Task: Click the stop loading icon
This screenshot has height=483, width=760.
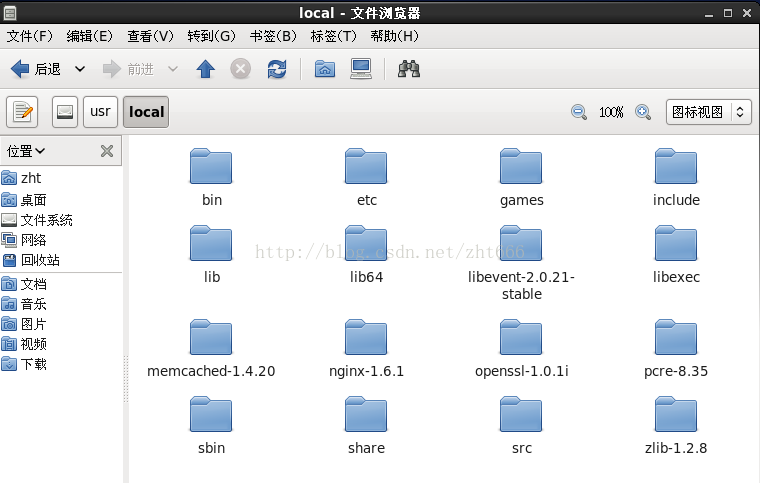Action: coord(240,69)
